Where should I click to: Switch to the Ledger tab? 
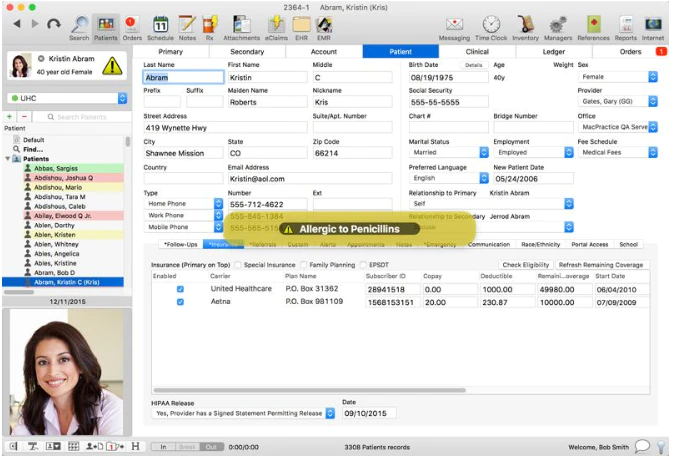(554, 52)
